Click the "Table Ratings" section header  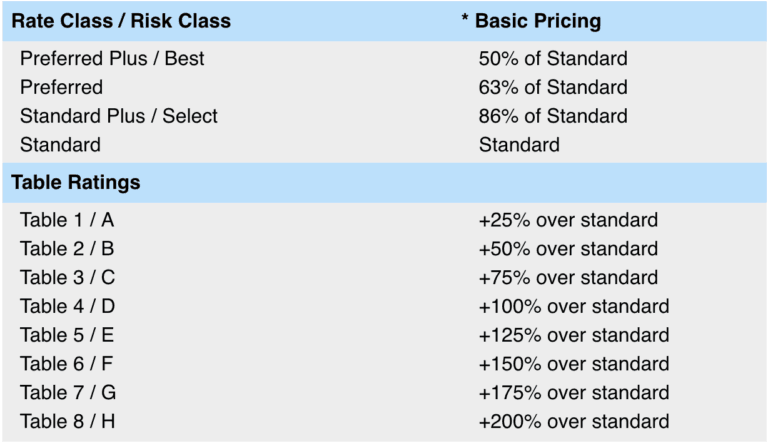click(x=76, y=183)
